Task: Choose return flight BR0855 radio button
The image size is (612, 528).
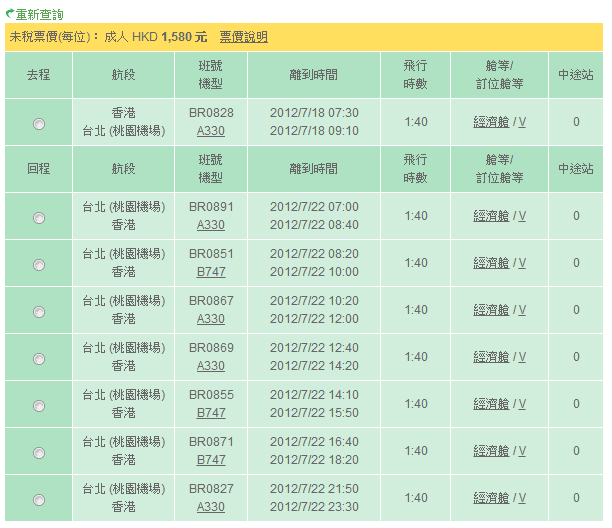Action: click(x=39, y=406)
